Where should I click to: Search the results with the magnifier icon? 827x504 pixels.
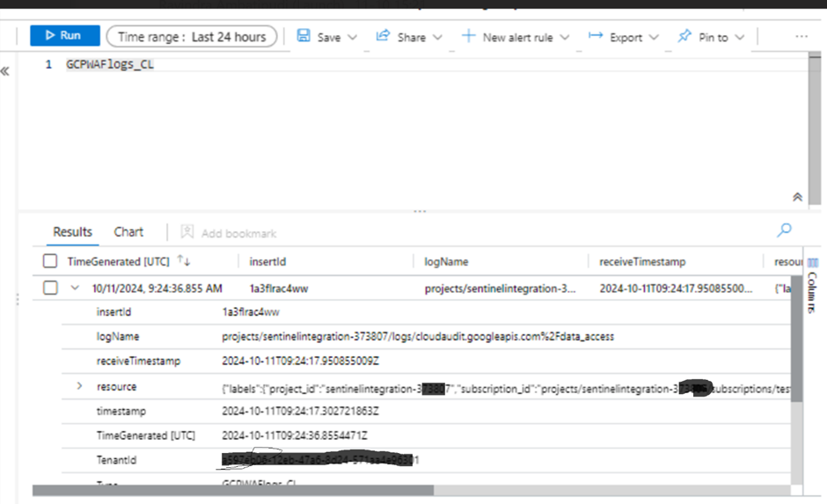[784, 230]
